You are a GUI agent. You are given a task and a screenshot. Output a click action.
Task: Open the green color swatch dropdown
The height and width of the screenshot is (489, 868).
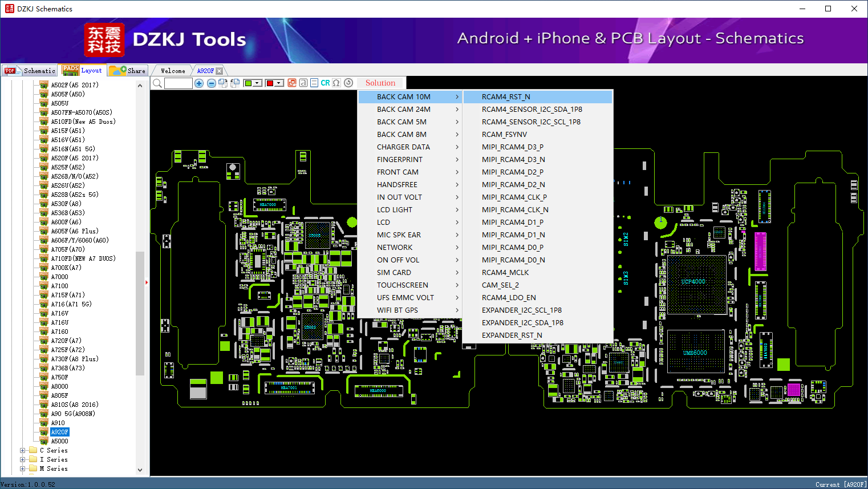[258, 83]
